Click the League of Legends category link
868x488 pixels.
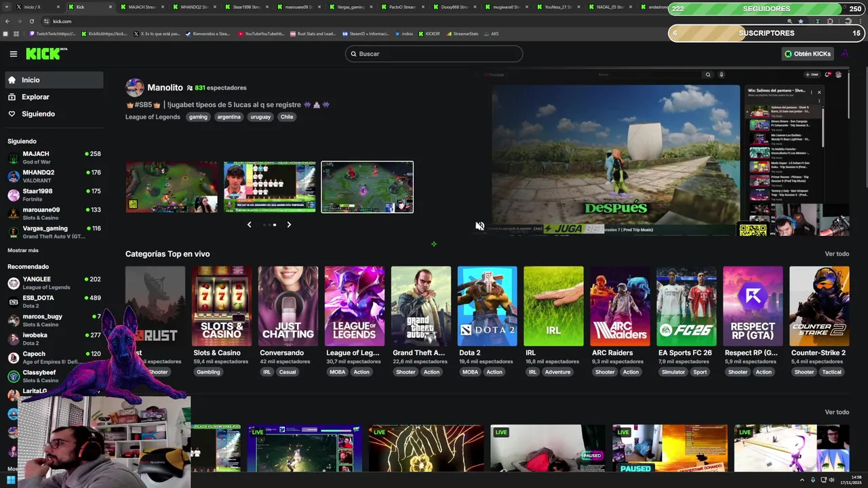pyautogui.click(x=153, y=117)
